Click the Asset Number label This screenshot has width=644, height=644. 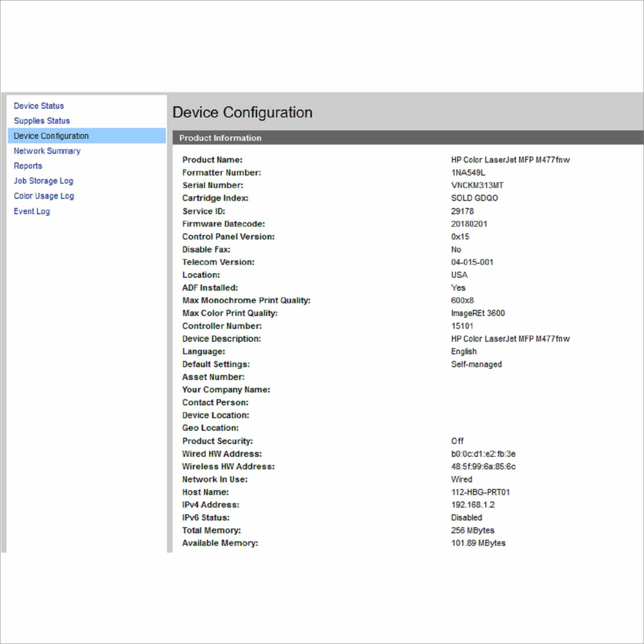point(213,377)
